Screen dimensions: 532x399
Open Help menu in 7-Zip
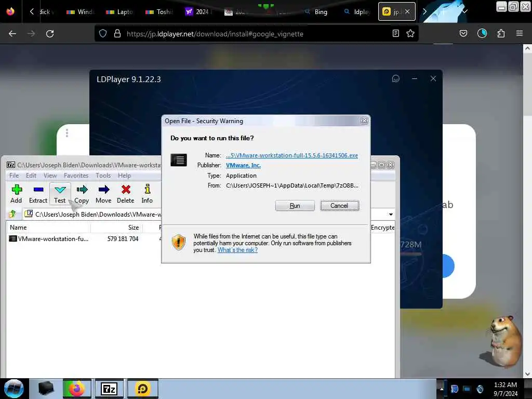pyautogui.click(x=124, y=176)
